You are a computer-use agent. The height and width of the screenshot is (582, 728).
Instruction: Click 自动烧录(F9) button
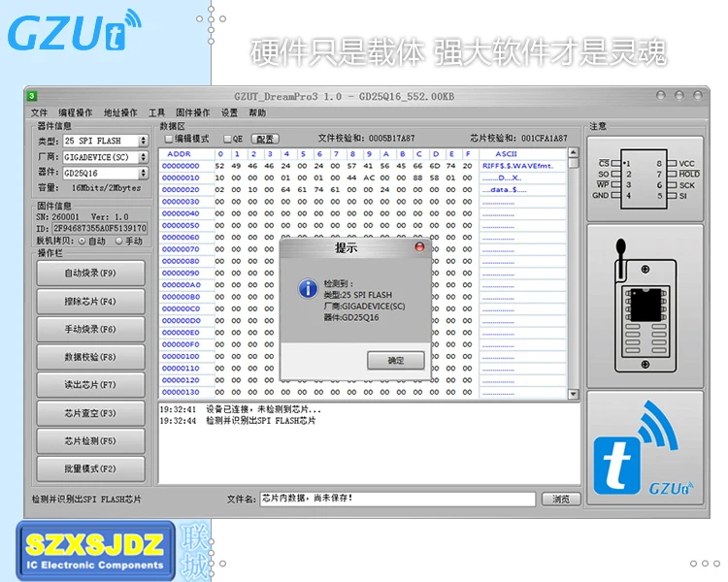click(x=90, y=273)
